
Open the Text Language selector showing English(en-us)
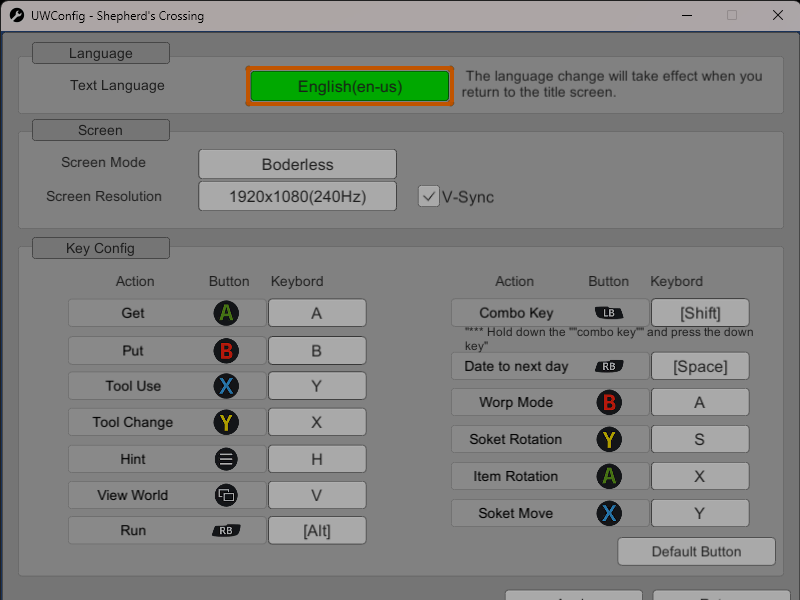[x=349, y=86]
